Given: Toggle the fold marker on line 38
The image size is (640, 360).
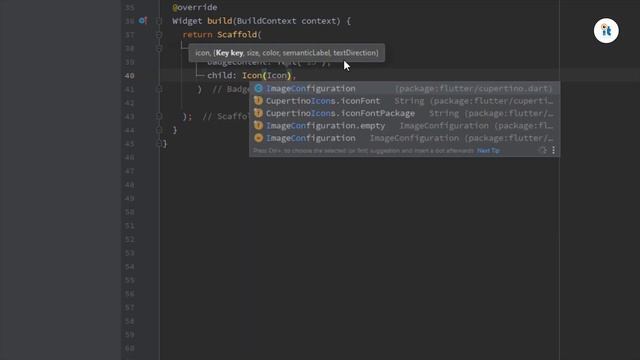Looking at the screenshot, I should (159, 48).
